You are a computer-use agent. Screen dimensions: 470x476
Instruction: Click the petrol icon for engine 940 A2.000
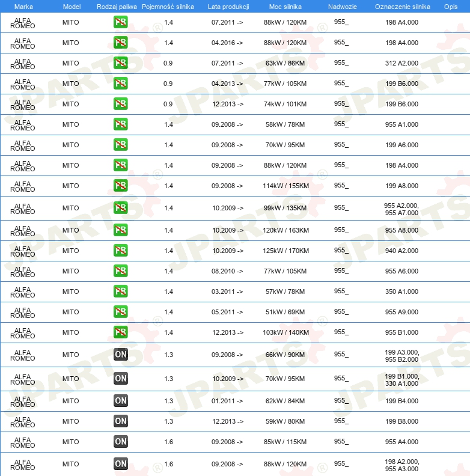120,251
